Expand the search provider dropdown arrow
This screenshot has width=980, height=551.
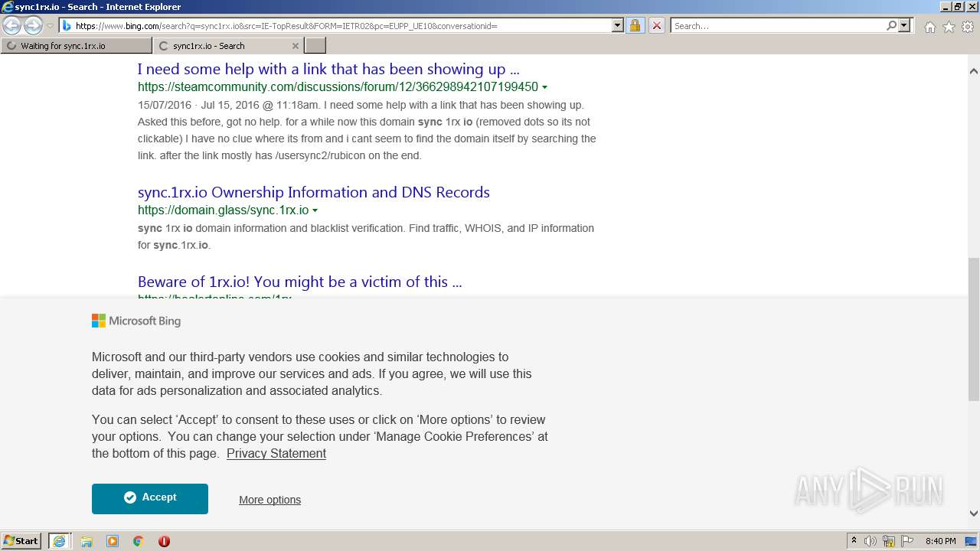[x=904, y=25]
